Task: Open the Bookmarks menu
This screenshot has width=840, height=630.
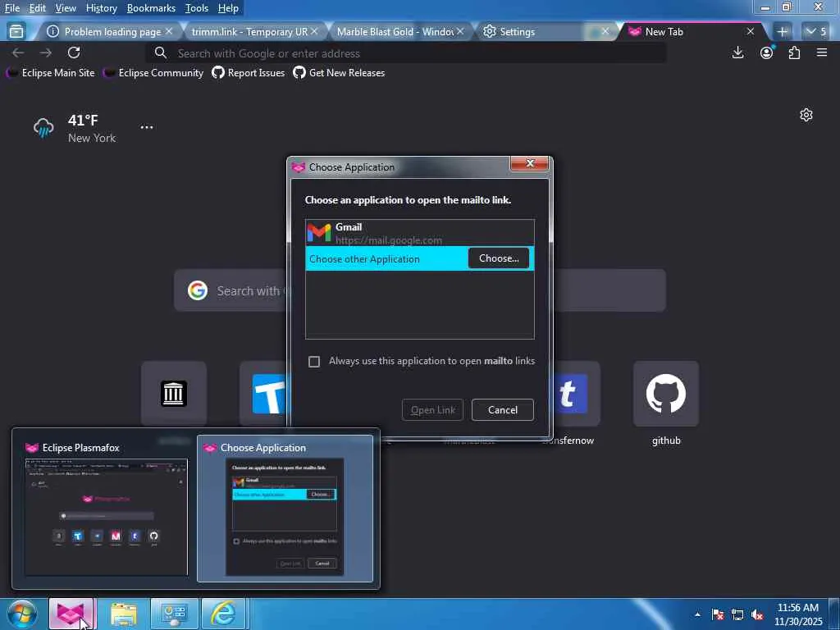Action: 151,8
